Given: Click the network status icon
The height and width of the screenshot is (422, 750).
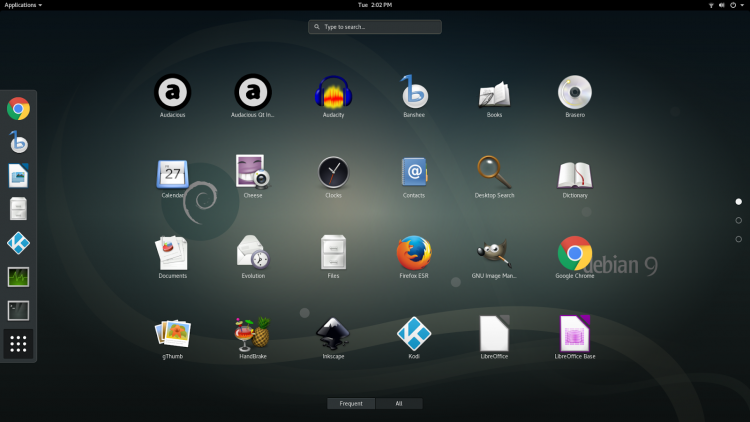Looking at the screenshot, I should point(711,5).
